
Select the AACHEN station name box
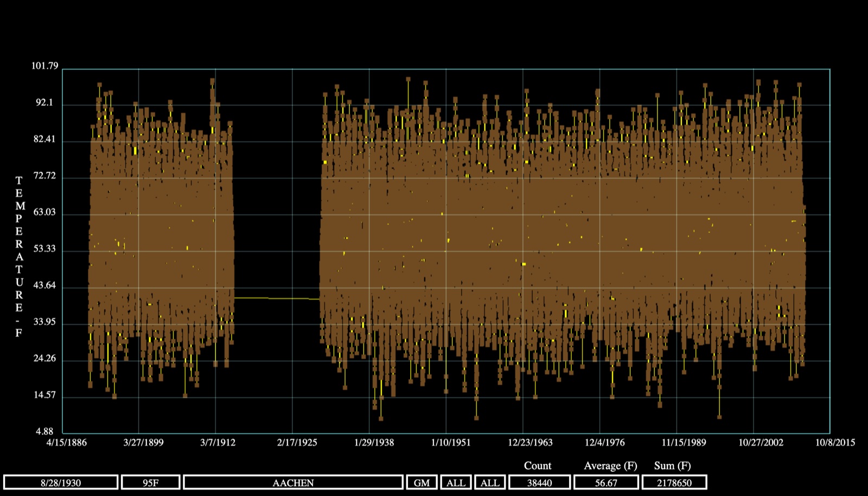293,482
